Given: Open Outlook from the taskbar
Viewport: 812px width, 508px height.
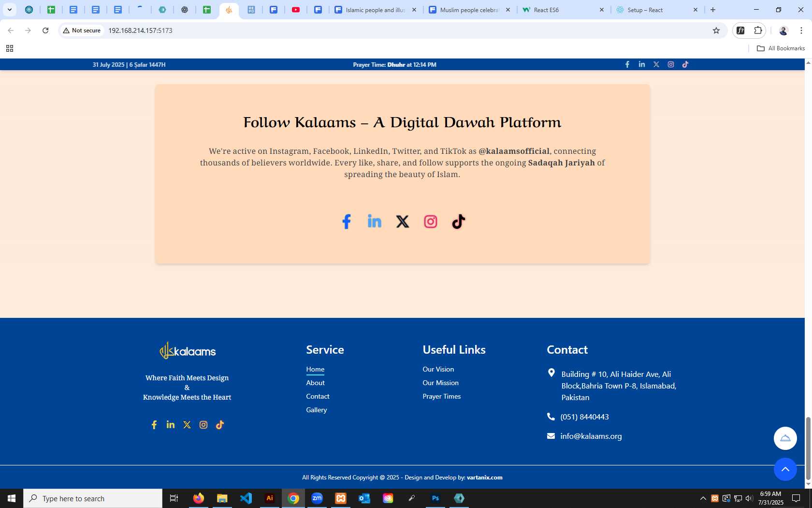Looking at the screenshot, I should [364, 498].
